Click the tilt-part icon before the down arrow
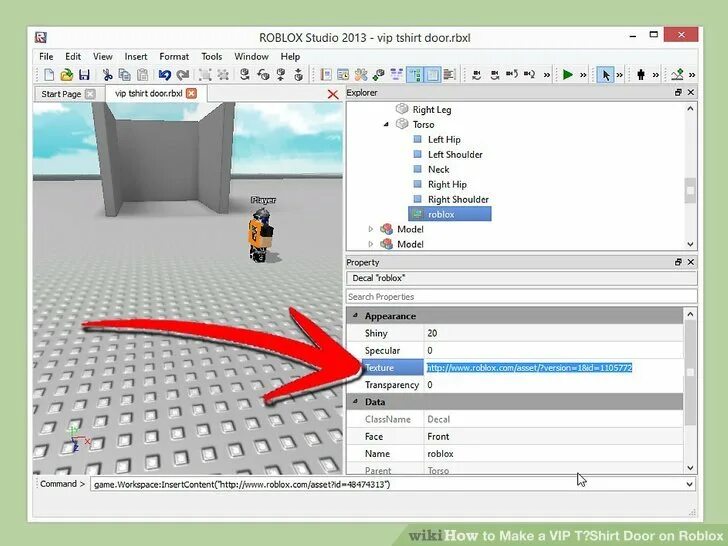728x546 pixels. coord(263,74)
